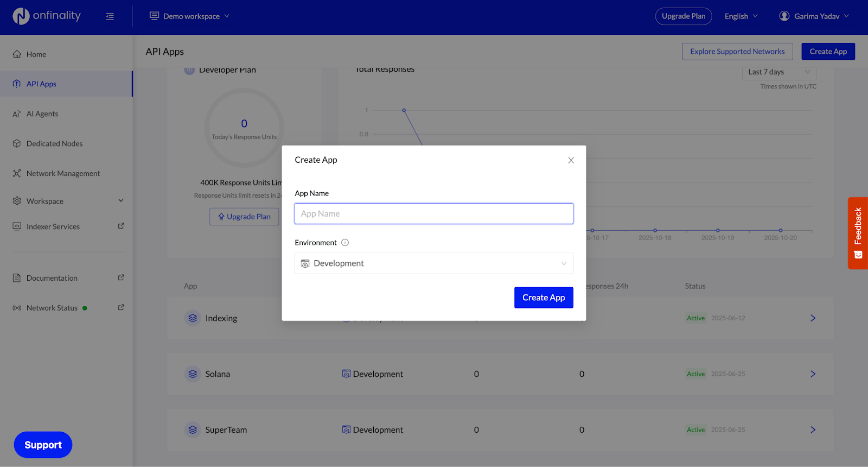Click the Indexer Services chart icon

17,226
